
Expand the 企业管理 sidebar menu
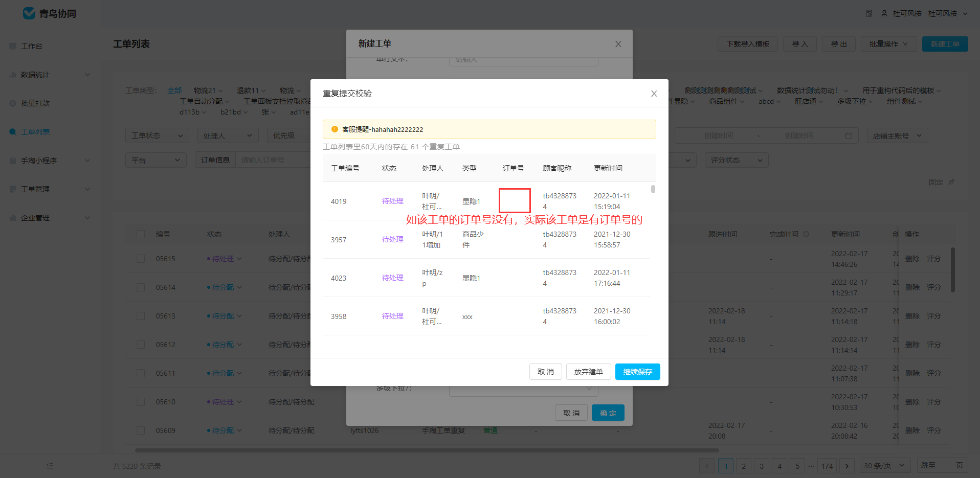[x=87, y=218]
